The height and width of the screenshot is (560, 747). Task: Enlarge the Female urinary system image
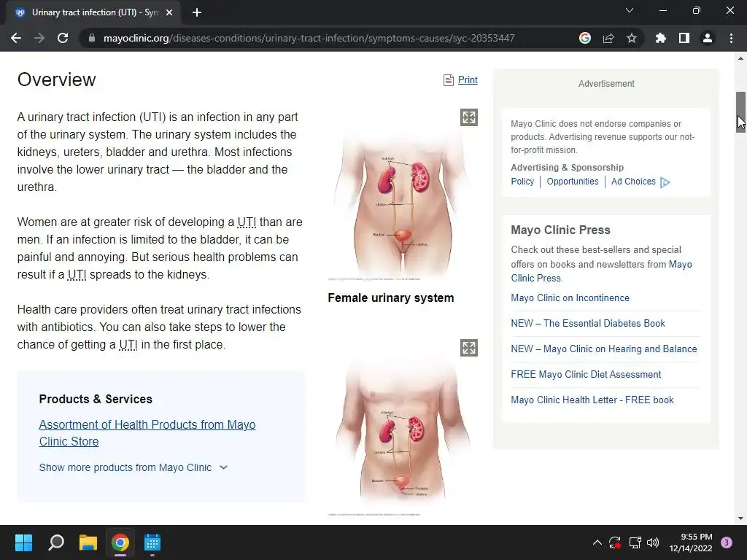(469, 117)
